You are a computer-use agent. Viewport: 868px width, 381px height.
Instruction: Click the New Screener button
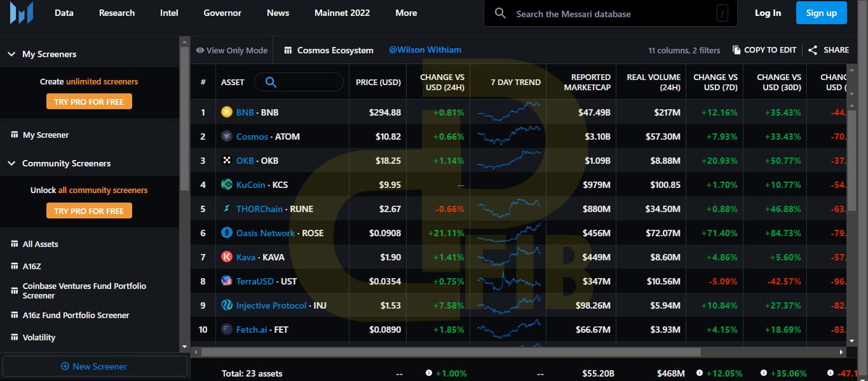click(95, 366)
